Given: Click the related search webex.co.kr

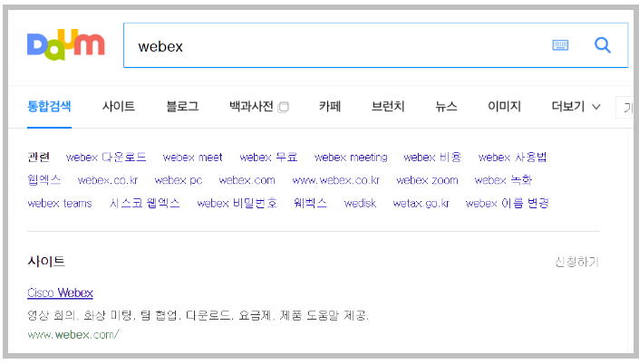Looking at the screenshot, I should (108, 180).
